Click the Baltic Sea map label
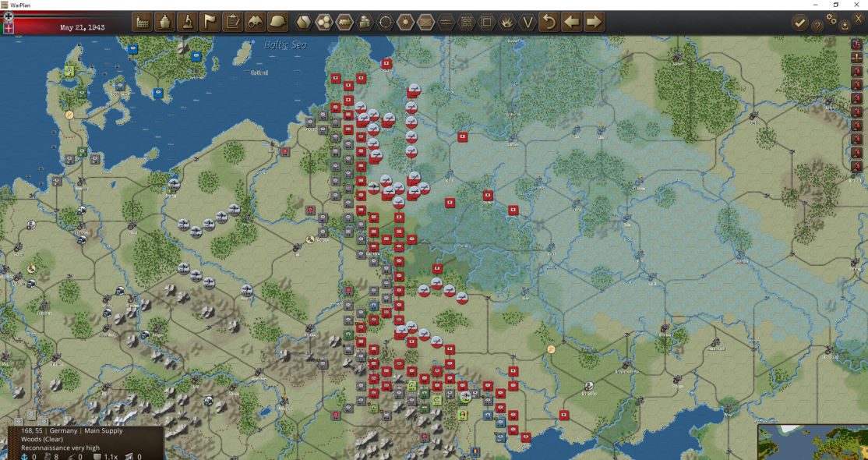Screen dimensions: 868x460 point(285,45)
